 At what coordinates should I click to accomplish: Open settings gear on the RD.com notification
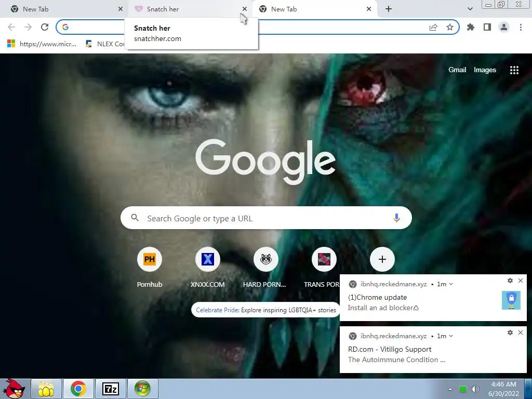point(510,332)
